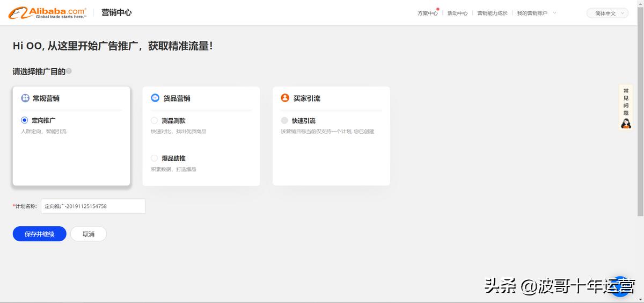Click the 计划名称 input field
Viewport: 644px width, 303px height.
(93, 206)
